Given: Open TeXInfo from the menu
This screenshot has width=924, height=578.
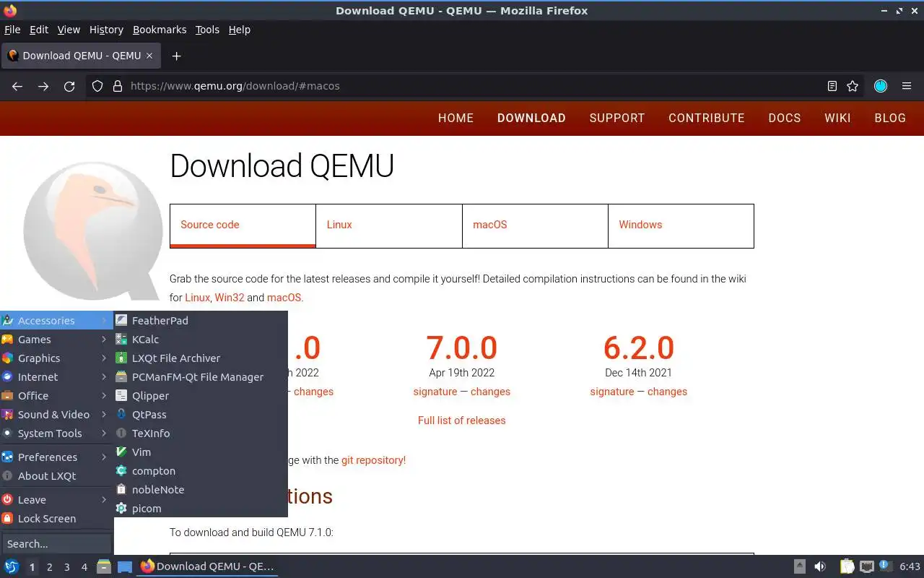Looking at the screenshot, I should coord(201,433).
